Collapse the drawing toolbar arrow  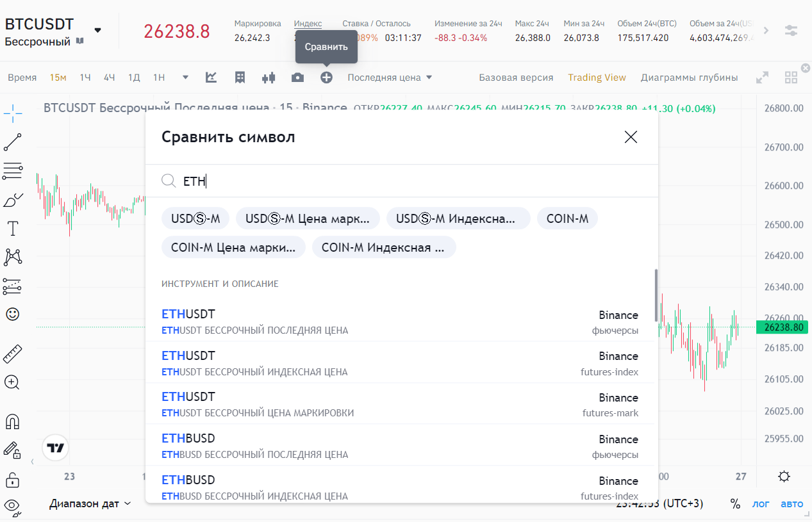click(33, 461)
